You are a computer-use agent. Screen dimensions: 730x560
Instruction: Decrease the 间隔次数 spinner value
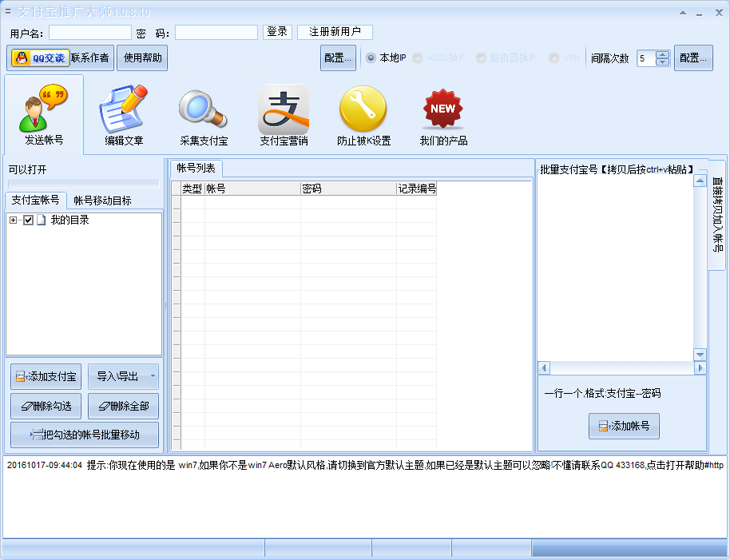[662, 62]
